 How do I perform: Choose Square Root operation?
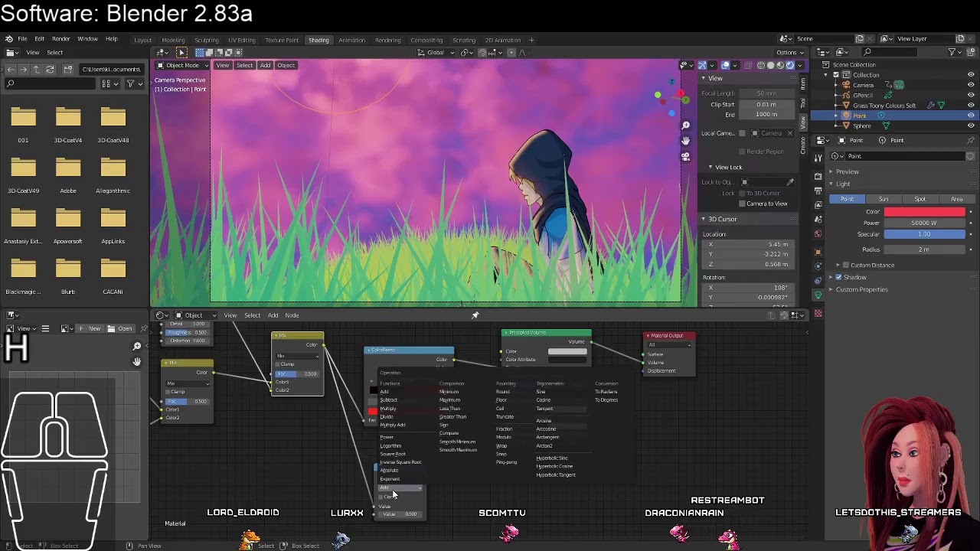pos(393,454)
